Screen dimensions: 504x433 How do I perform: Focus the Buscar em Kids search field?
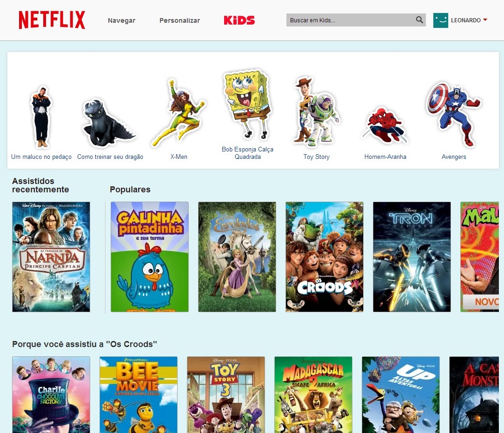pyautogui.click(x=351, y=20)
